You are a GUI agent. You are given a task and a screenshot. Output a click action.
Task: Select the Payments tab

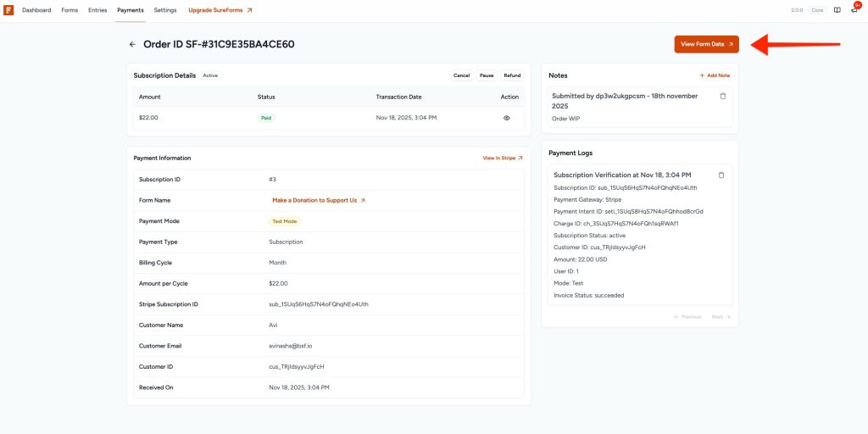point(131,10)
